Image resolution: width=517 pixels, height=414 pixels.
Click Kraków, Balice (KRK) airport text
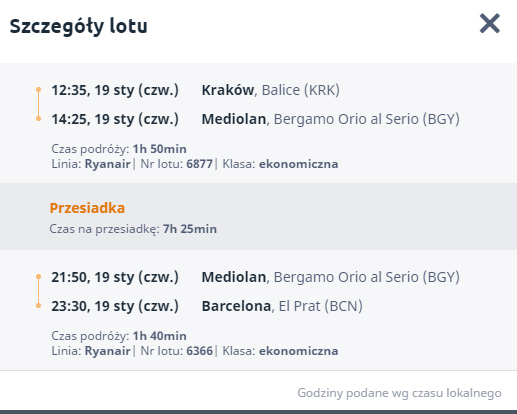[x=271, y=90]
